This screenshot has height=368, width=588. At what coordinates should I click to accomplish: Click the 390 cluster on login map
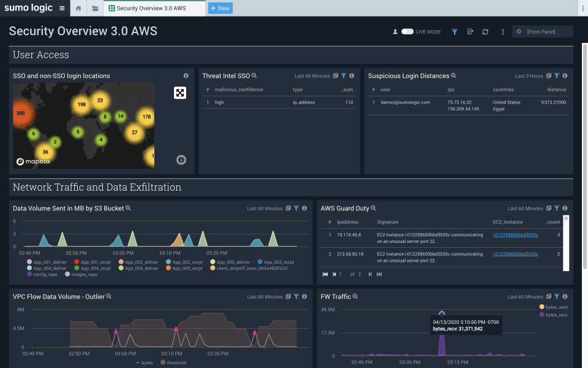click(21, 113)
